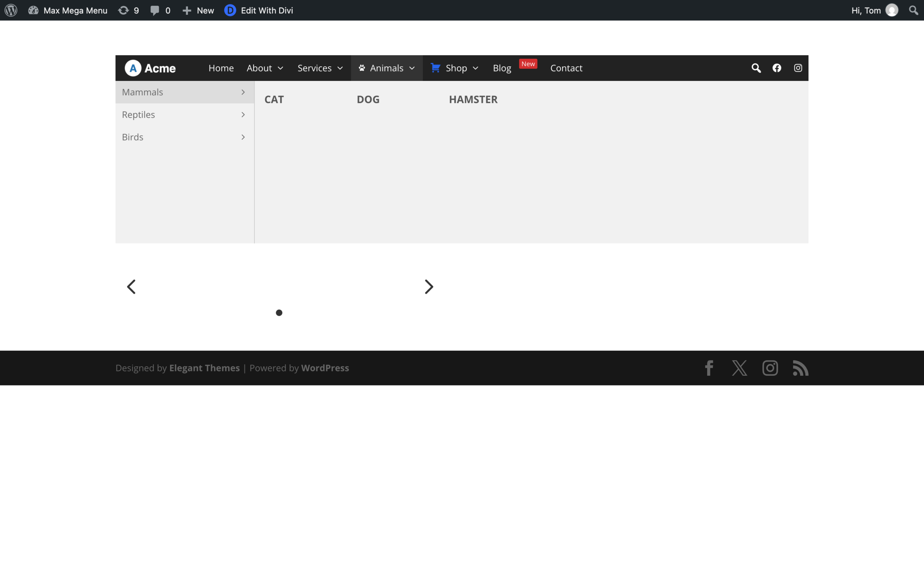The height and width of the screenshot is (578, 924).
Task: Open comments with 0 pending
Action: [160, 10]
